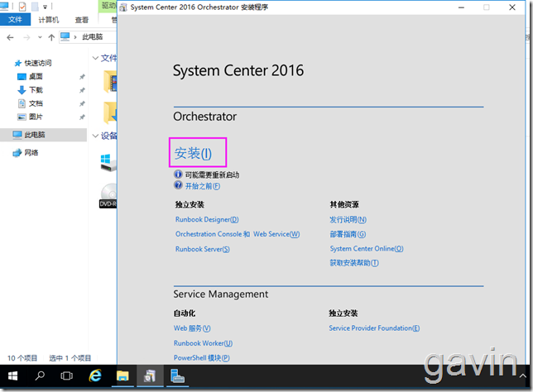Screen dimensions: 533x392
Task: Select Runbook Server(S) standalone install
Action: (203, 249)
